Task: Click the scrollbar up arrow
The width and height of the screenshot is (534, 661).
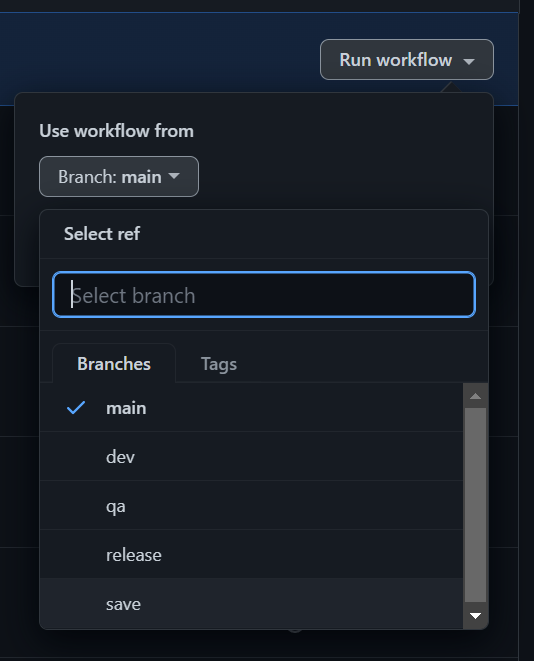Action: [475, 396]
